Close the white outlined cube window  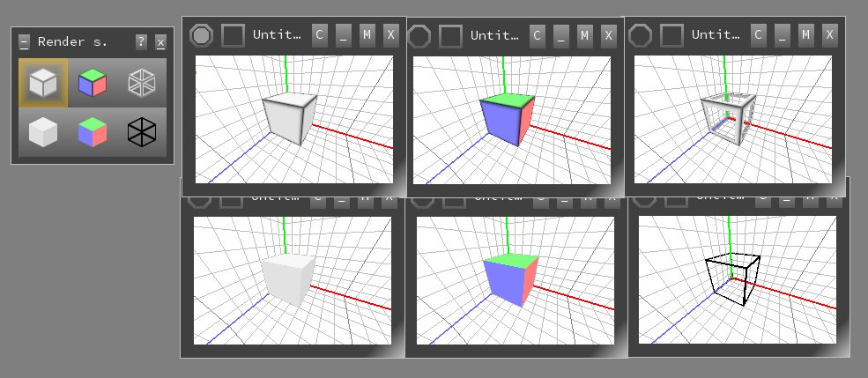[391, 35]
